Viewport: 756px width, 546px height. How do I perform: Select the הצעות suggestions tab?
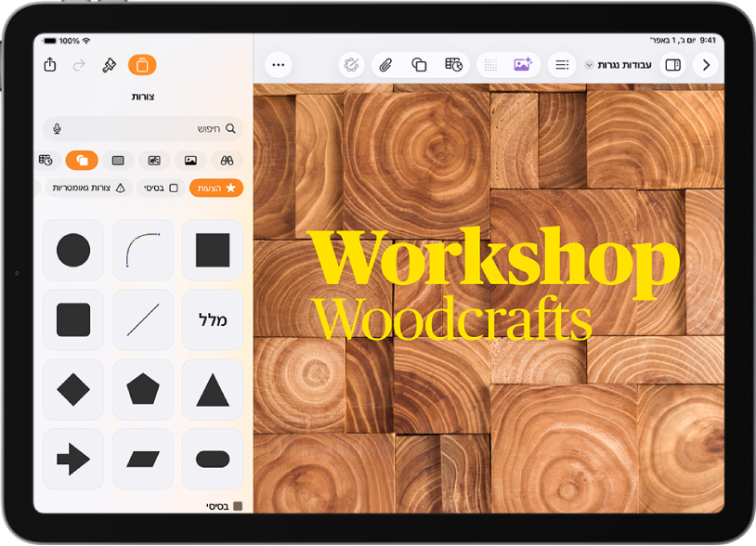216,188
